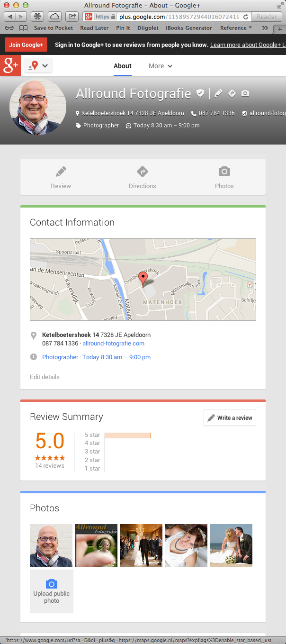Reload the page with the refresh arrow
Image resolution: width=286 pixels, height=644 pixels.
[246, 17]
